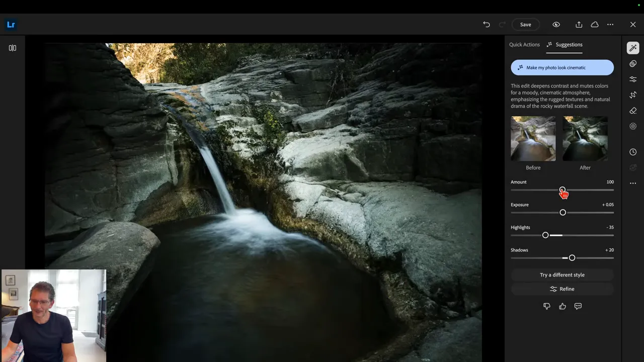Screen dimensions: 644x362
Task: Check the cloud sync status icon
Action: click(595, 24)
